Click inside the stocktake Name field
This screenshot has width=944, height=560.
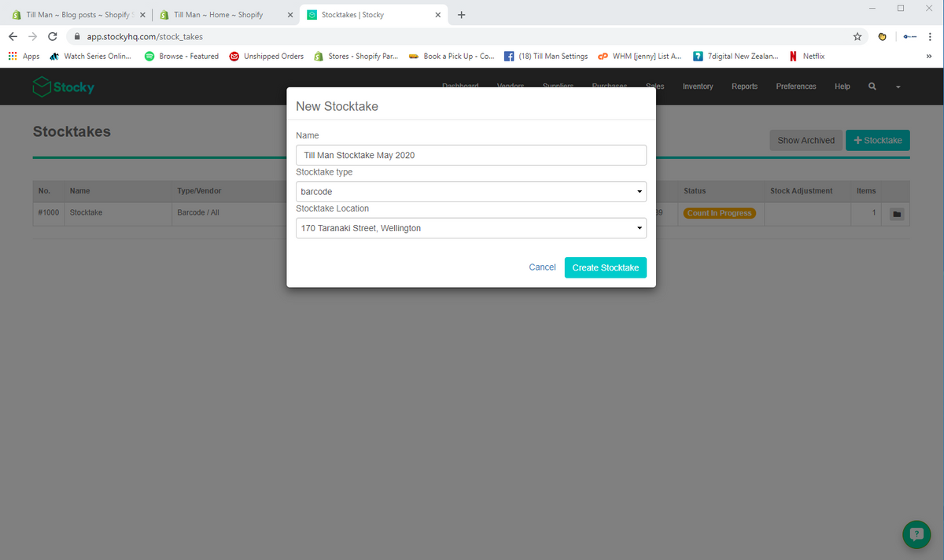click(470, 154)
